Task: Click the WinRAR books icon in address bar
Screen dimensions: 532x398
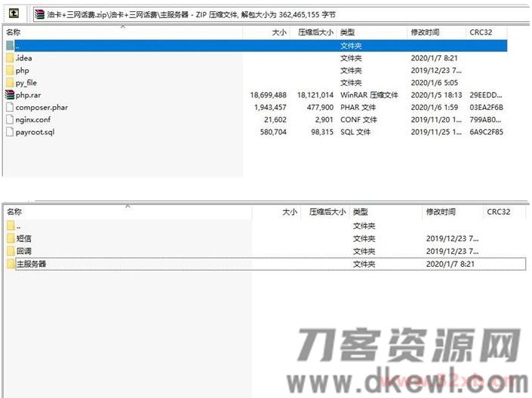Action: click(x=40, y=14)
